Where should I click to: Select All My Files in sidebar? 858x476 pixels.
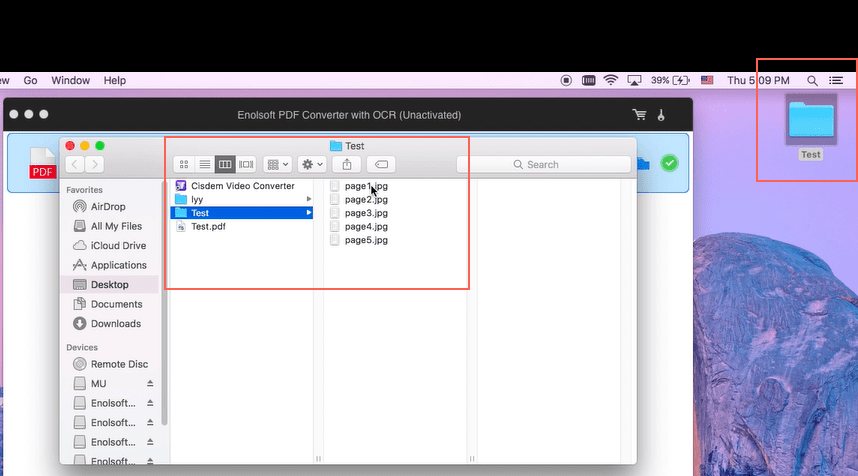click(116, 226)
